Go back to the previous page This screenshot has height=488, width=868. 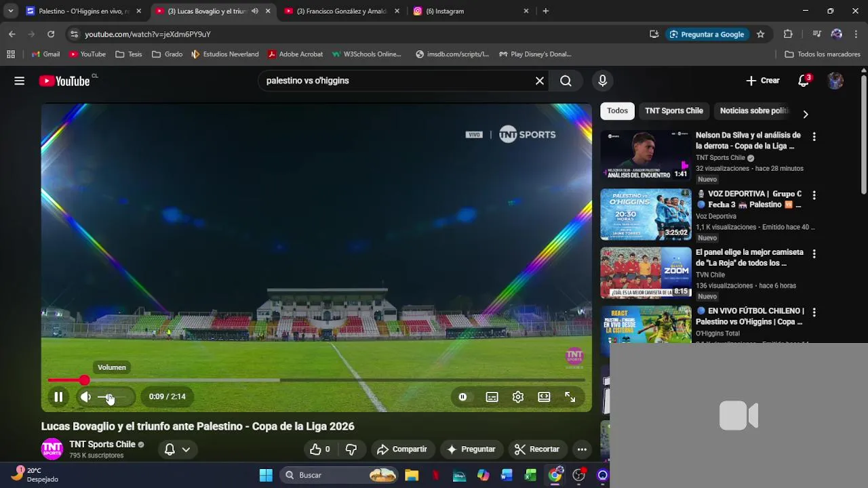click(12, 34)
